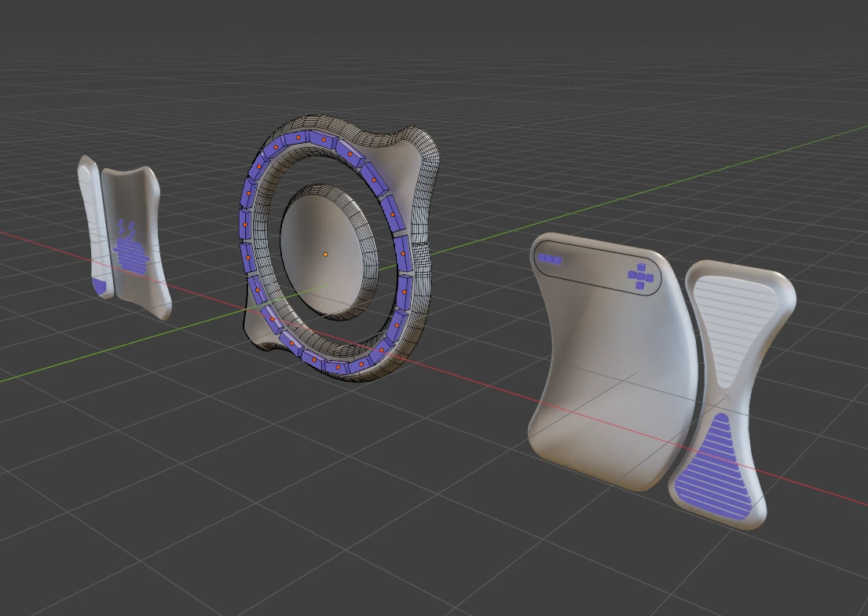Select the purple corner patch on narrow left panel

[x=99, y=287]
